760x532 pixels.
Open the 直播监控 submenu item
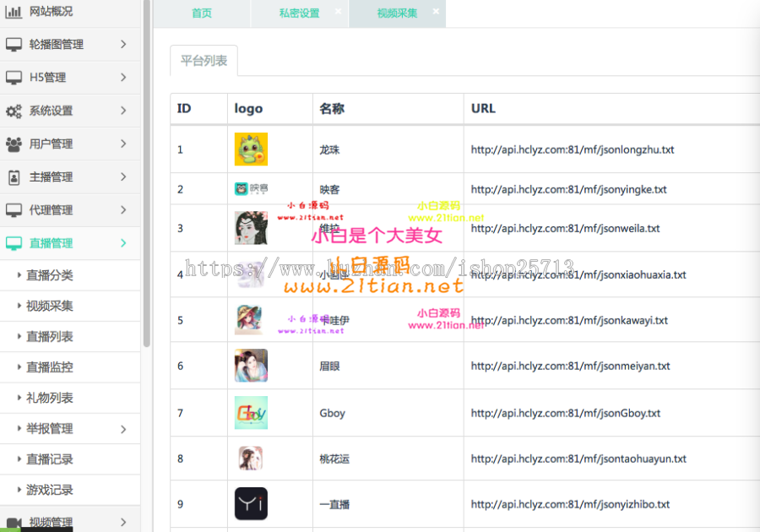[x=70, y=366]
